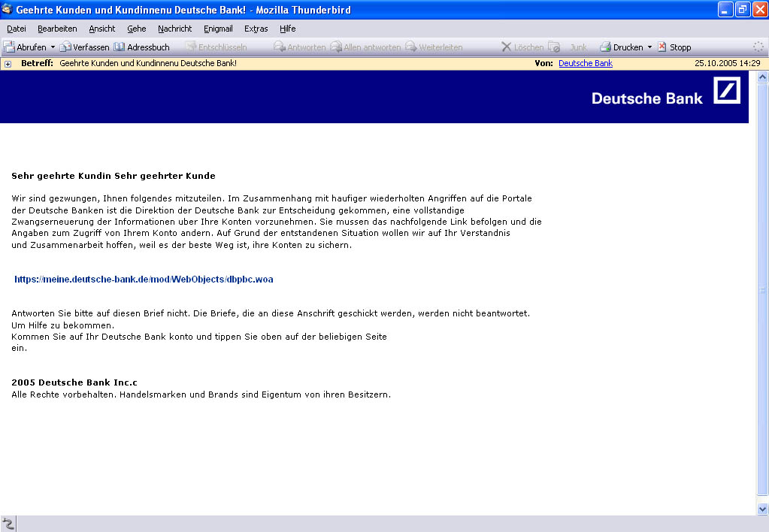The width and height of the screenshot is (769, 532).
Task: Click Allen antworten reply-all button
Action: coord(365,47)
